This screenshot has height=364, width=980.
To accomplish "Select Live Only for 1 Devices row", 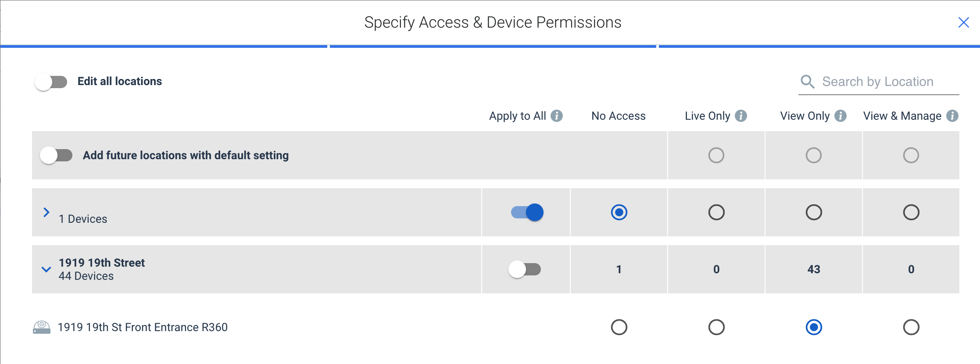I will click(716, 212).
